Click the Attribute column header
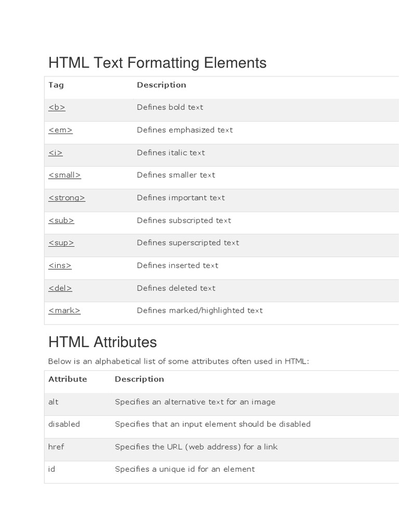 pyautogui.click(x=68, y=379)
